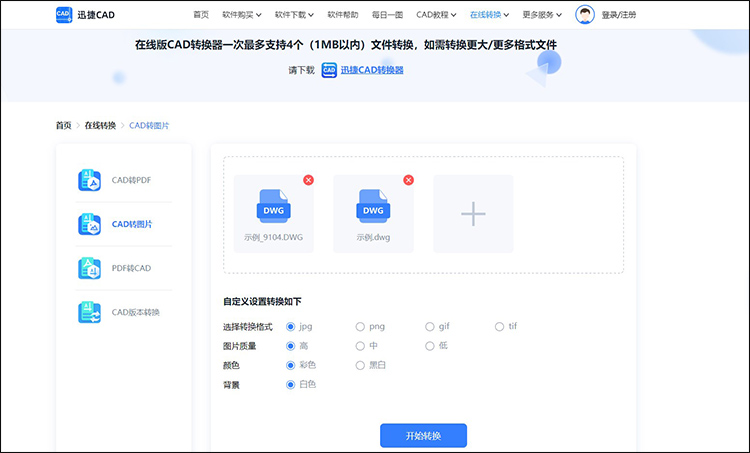Viewport: 750px width, 453px height.
Task: Select jpg conversion format
Action: point(290,327)
